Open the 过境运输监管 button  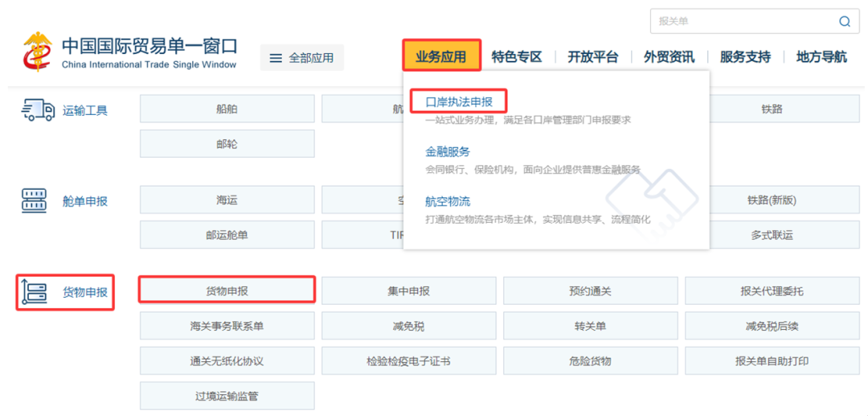(227, 396)
